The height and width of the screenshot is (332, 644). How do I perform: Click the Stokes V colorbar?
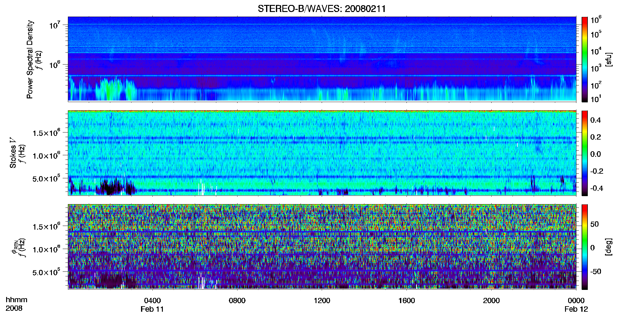point(585,153)
